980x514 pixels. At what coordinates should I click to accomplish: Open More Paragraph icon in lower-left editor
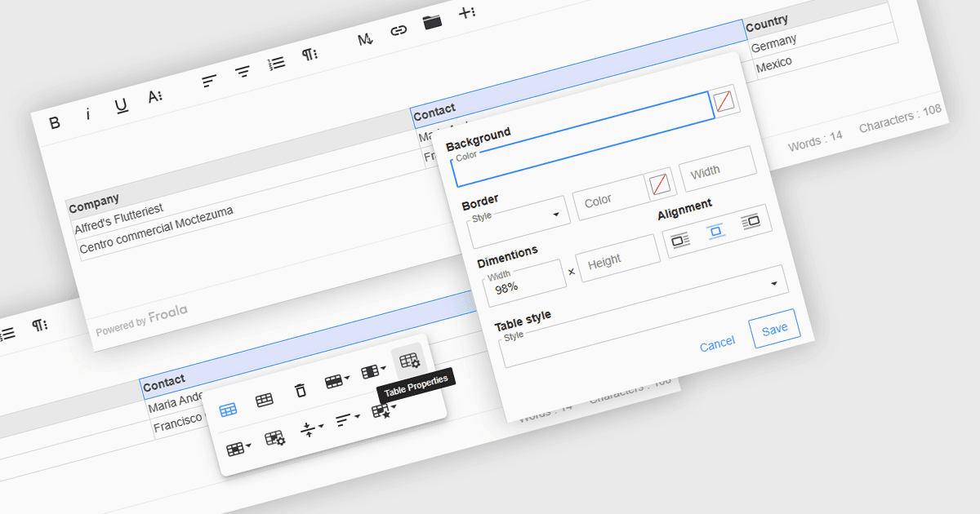click(39, 325)
